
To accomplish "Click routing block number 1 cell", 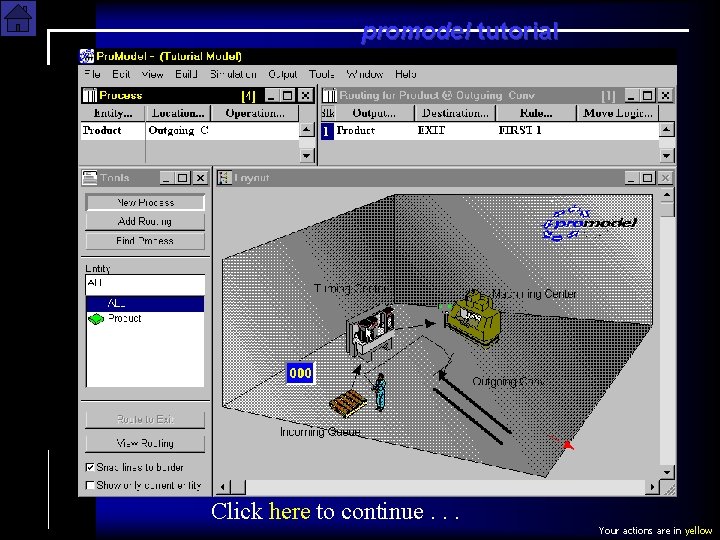I will [327, 131].
